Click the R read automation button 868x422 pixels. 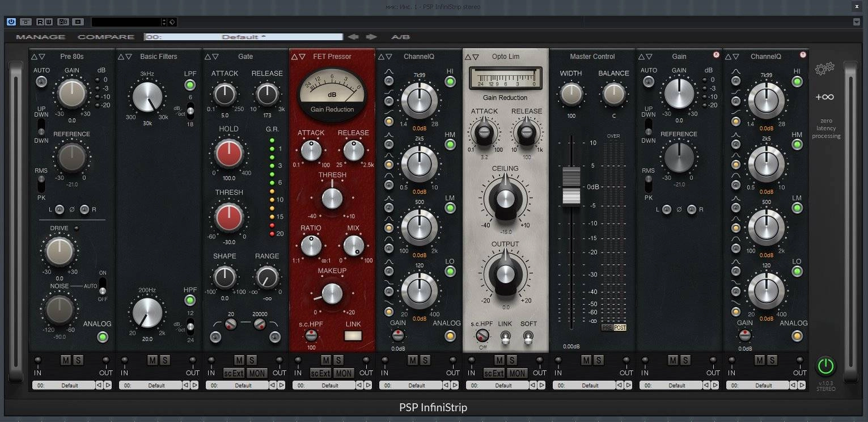40,22
